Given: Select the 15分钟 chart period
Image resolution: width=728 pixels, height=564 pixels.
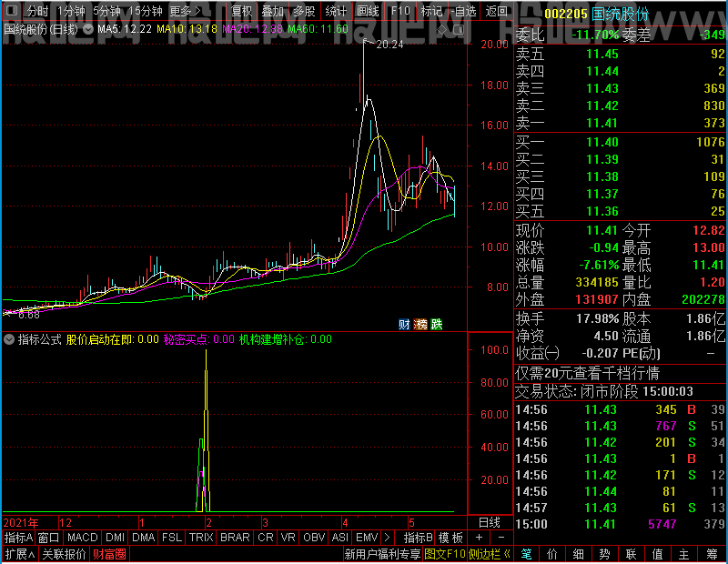Looking at the screenshot, I should click(x=146, y=11).
